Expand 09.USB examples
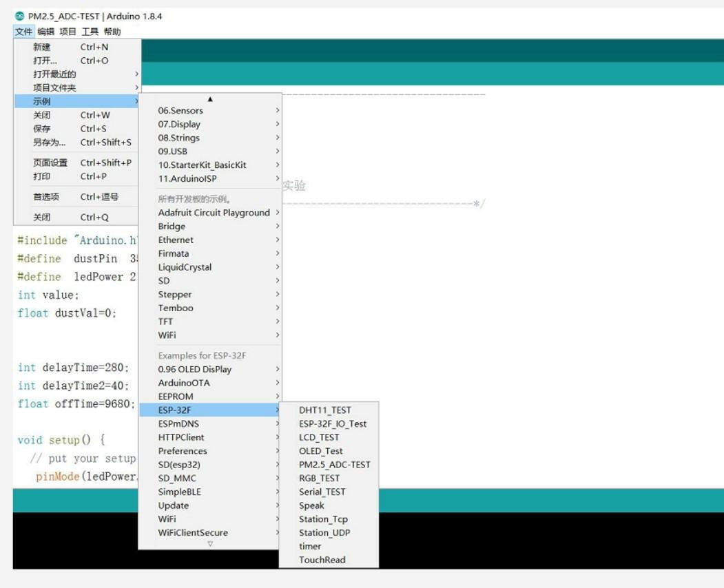The width and height of the screenshot is (724, 588). pyautogui.click(x=210, y=151)
